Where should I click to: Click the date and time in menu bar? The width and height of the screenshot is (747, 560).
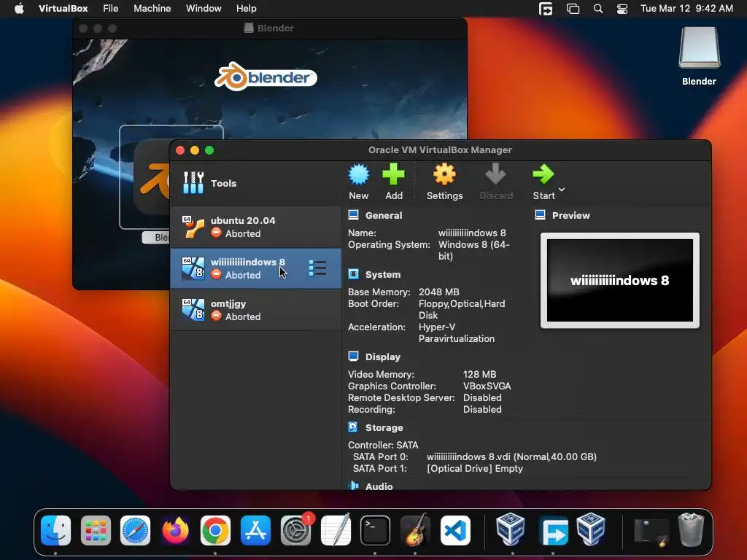click(686, 9)
